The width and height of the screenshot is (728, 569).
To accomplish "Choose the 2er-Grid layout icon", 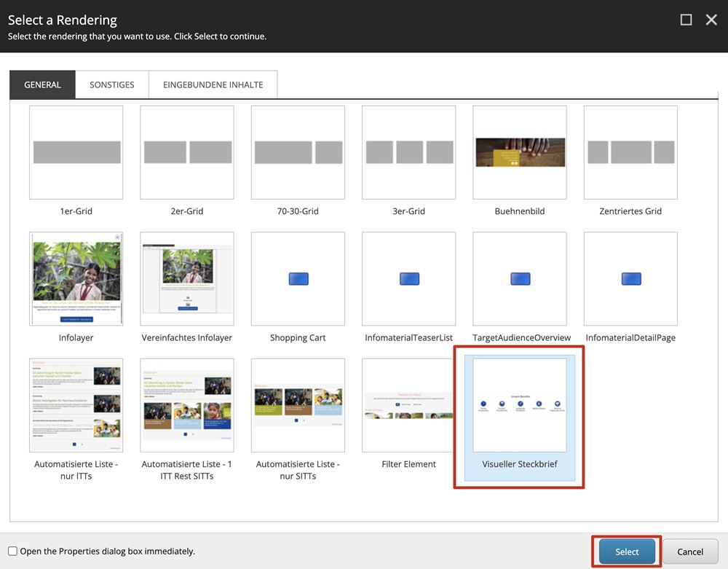I will [187, 152].
